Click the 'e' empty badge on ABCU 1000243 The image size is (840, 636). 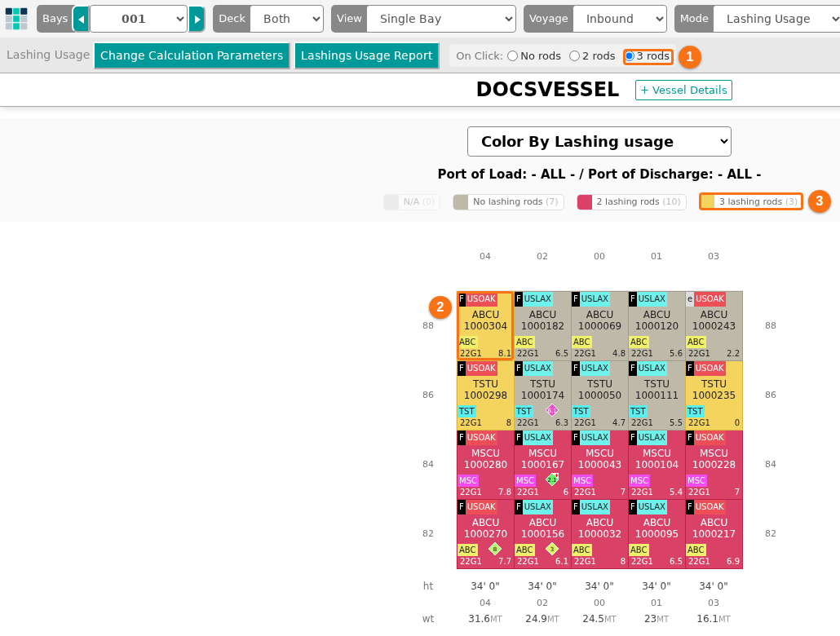[690, 299]
